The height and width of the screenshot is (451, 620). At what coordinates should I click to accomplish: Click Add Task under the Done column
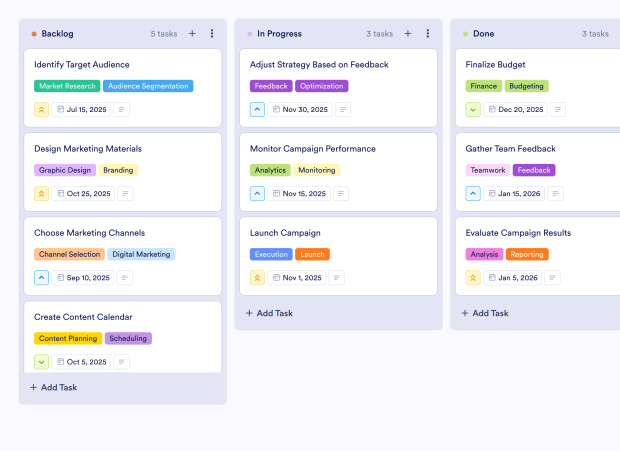(486, 313)
